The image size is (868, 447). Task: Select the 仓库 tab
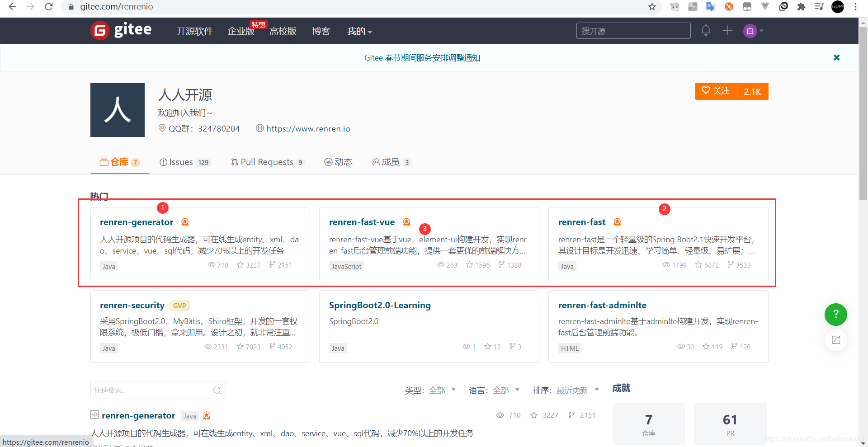tap(119, 162)
